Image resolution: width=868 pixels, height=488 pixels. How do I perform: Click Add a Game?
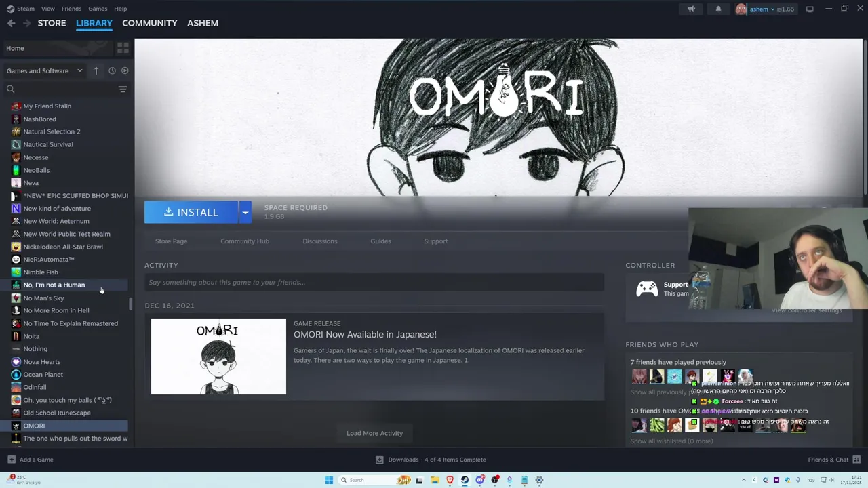click(31, 460)
